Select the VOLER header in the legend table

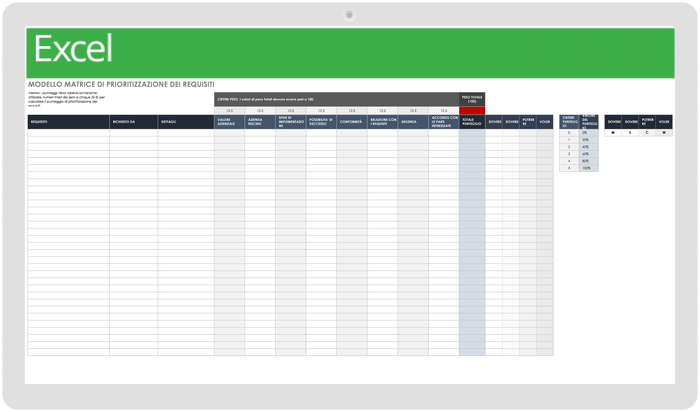click(664, 122)
